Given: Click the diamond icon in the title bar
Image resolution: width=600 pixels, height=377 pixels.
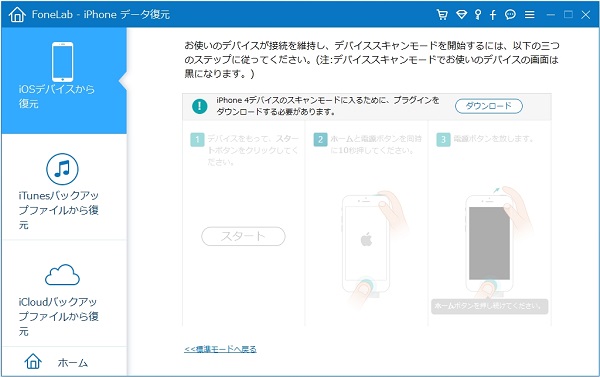Looking at the screenshot, I should coord(461,15).
